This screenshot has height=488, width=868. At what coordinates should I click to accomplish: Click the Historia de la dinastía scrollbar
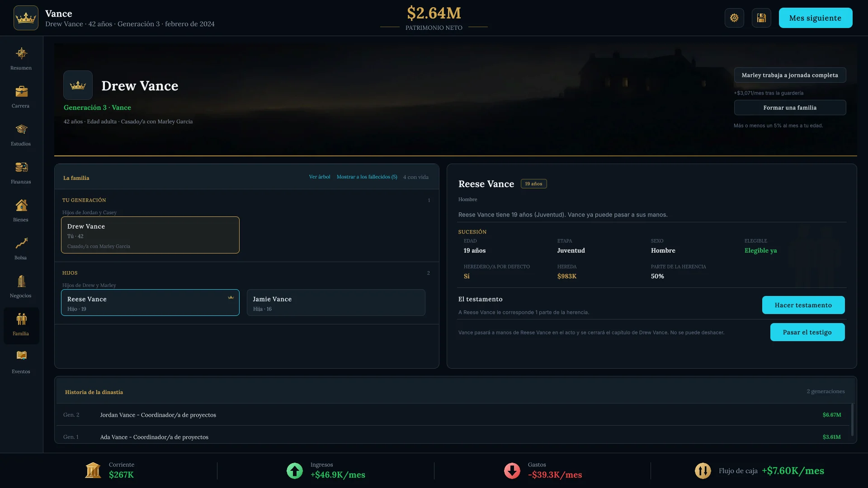click(853, 420)
